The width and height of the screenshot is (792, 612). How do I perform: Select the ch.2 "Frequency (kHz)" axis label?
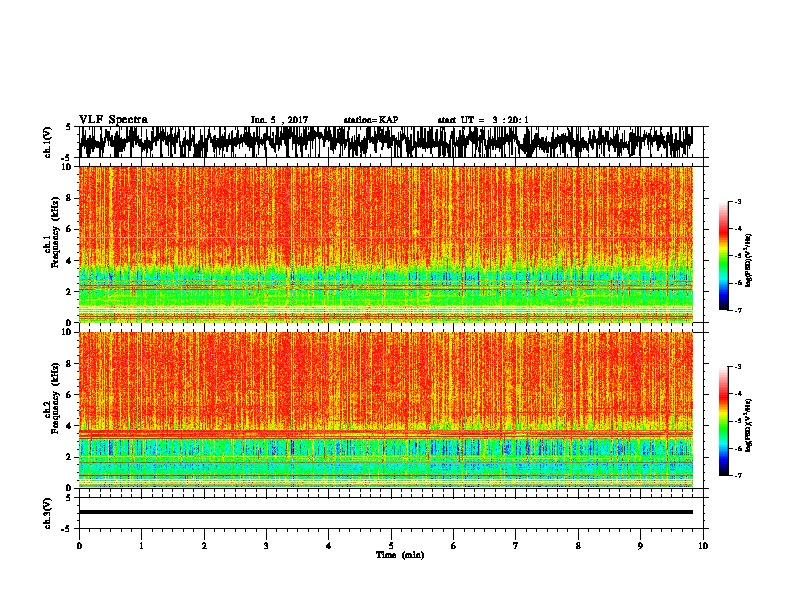pos(55,397)
